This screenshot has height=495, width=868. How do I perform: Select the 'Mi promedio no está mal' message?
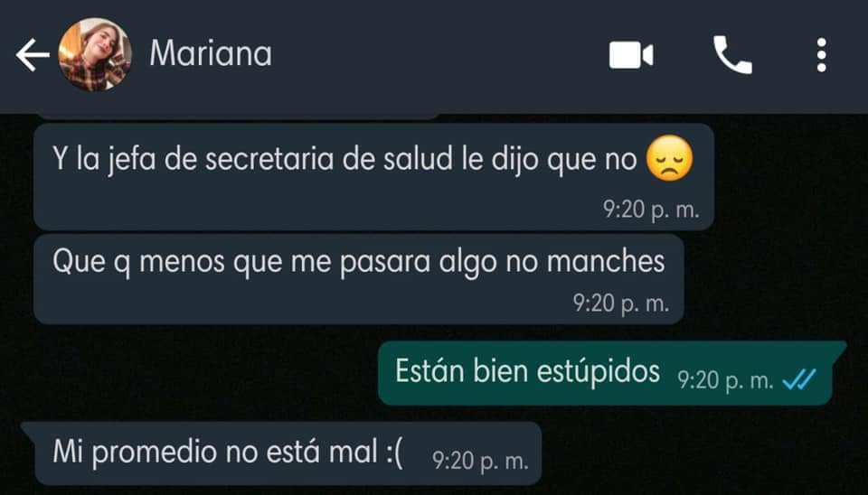pyautogui.click(x=281, y=453)
